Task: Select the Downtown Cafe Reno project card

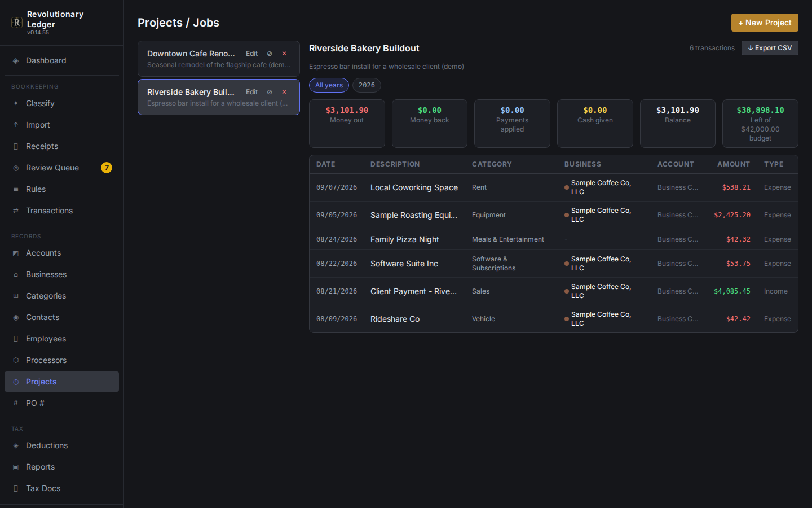Action: [219, 59]
